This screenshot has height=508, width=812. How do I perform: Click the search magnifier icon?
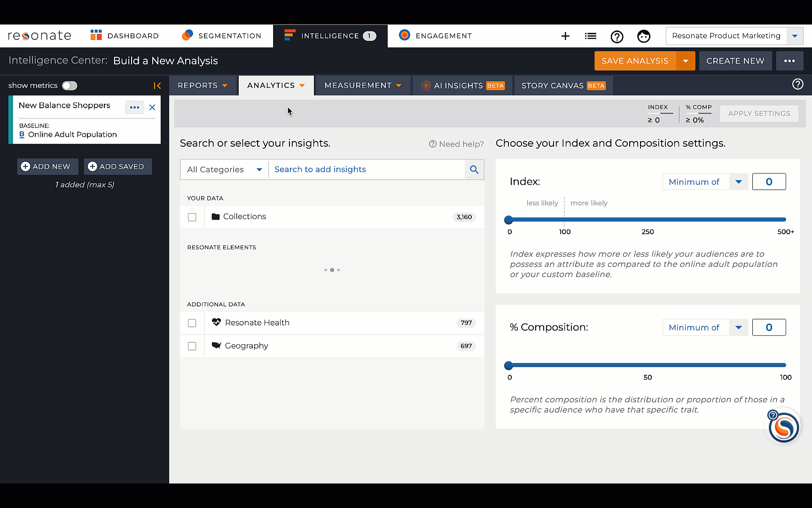pos(474,169)
